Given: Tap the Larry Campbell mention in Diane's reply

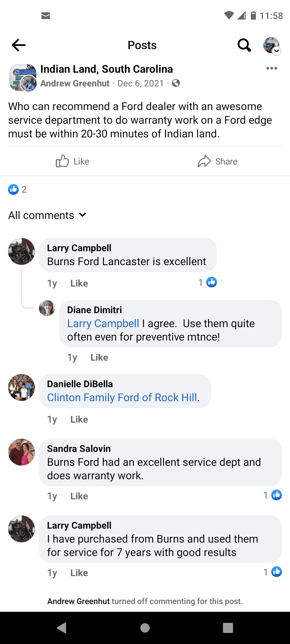Looking at the screenshot, I should [103, 323].
